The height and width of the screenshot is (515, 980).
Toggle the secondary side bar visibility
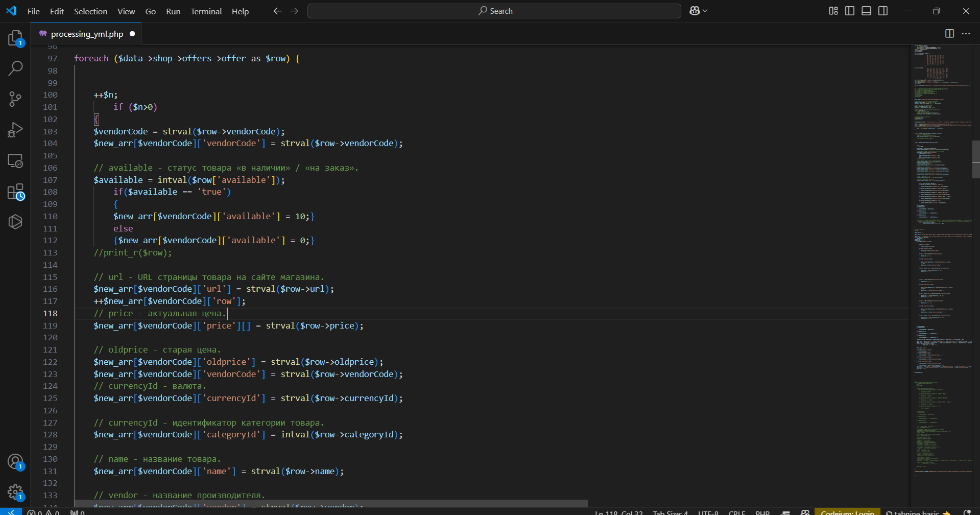tap(883, 11)
